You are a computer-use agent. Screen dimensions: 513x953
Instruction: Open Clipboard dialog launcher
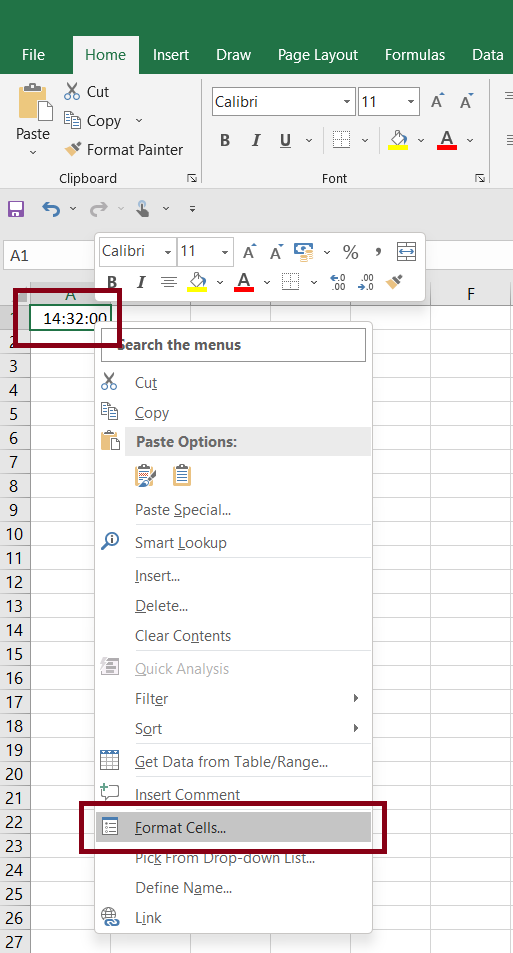click(x=192, y=178)
